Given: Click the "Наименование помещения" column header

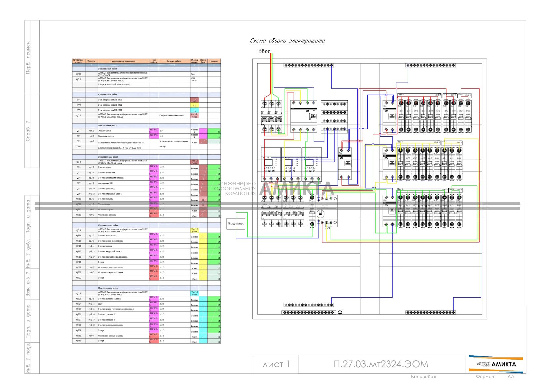Looking at the screenshot, I should point(123,61).
